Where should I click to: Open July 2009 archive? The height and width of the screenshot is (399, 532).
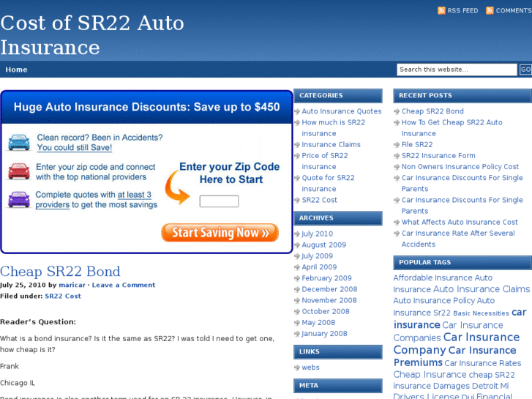tap(318, 256)
